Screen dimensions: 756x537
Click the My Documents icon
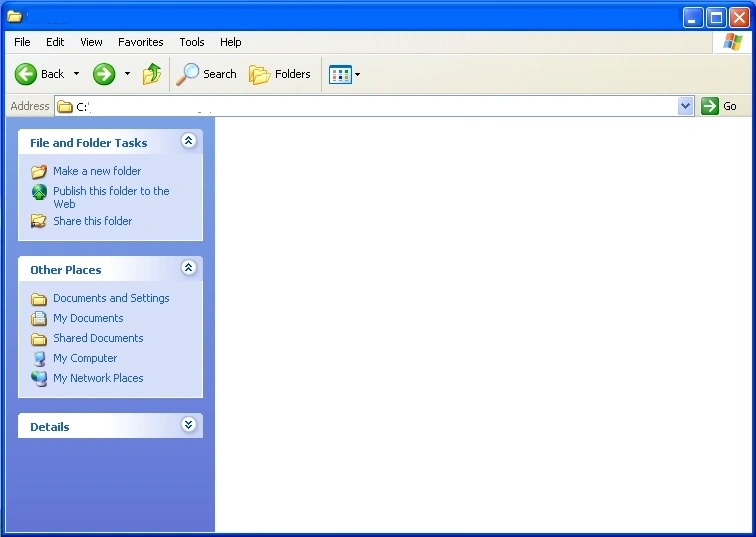39,319
